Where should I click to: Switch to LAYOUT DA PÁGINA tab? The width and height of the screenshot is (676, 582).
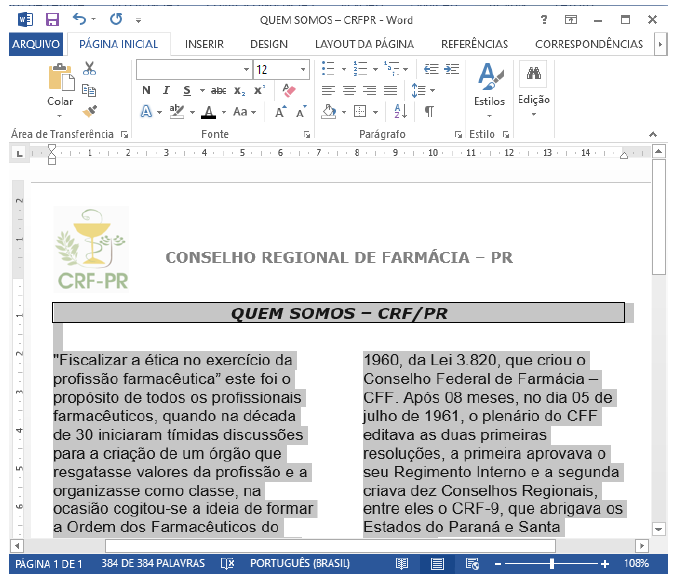point(364,44)
